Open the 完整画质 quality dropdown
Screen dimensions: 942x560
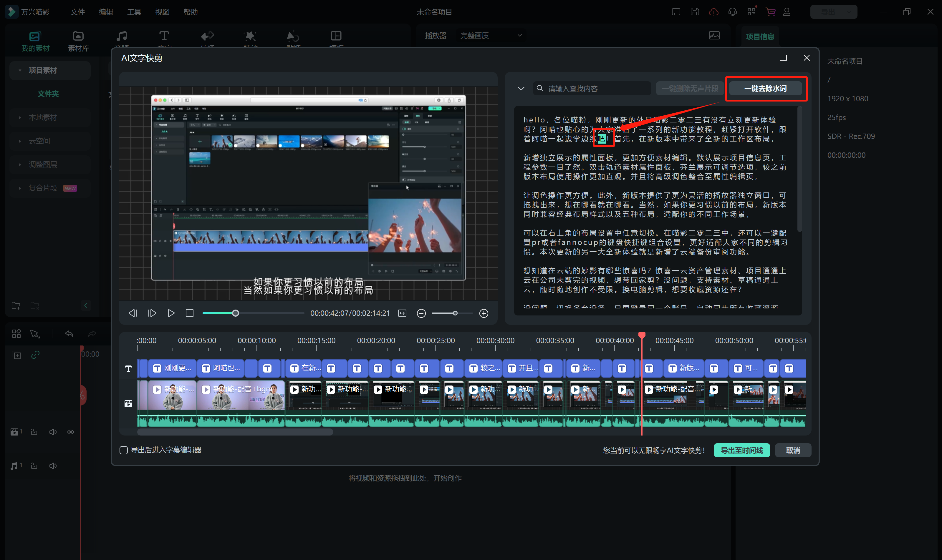click(x=491, y=36)
